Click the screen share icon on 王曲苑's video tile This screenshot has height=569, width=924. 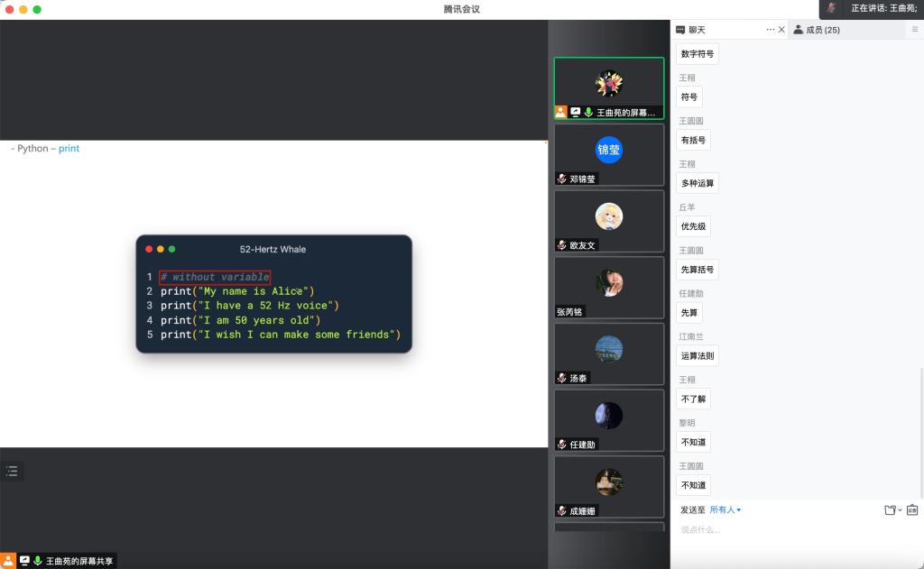pos(575,113)
